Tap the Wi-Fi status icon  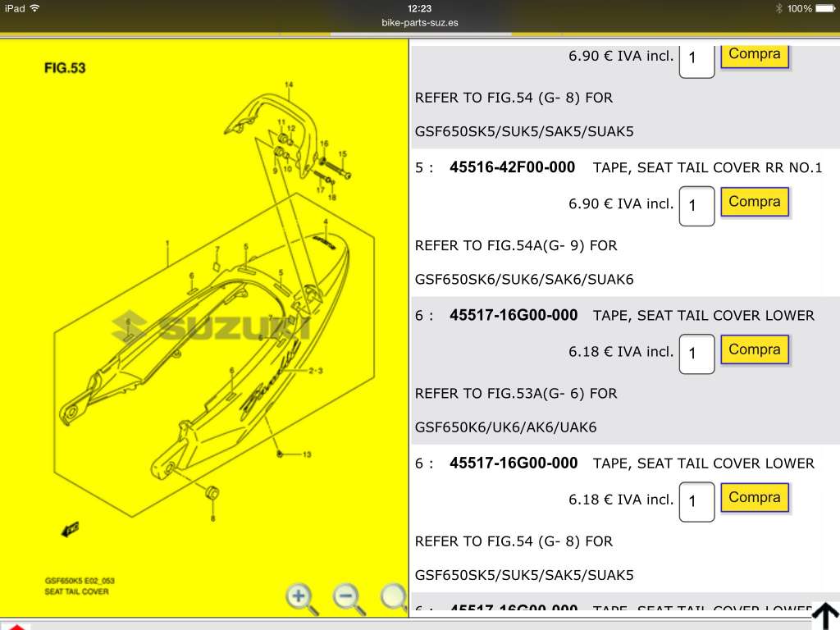[x=35, y=8]
